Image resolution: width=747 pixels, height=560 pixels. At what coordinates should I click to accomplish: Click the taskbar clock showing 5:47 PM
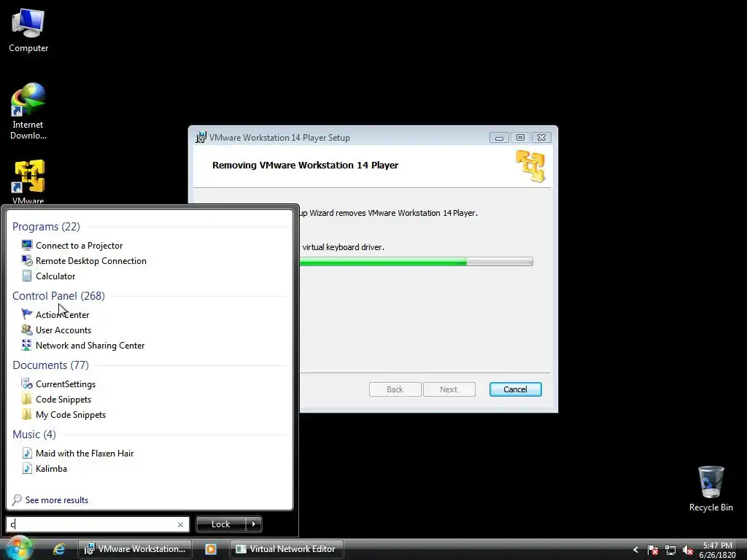(x=718, y=550)
